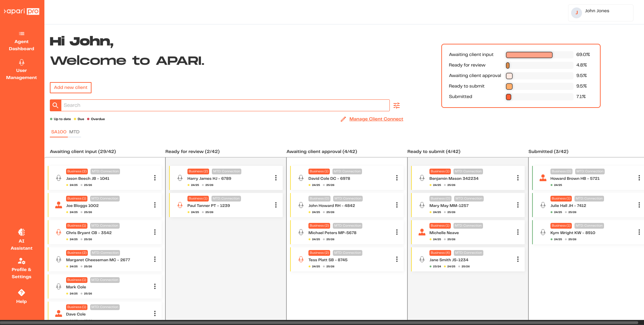Click the headset icon on Jane Smith card
The width and height of the screenshot is (644, 325).
422,259
